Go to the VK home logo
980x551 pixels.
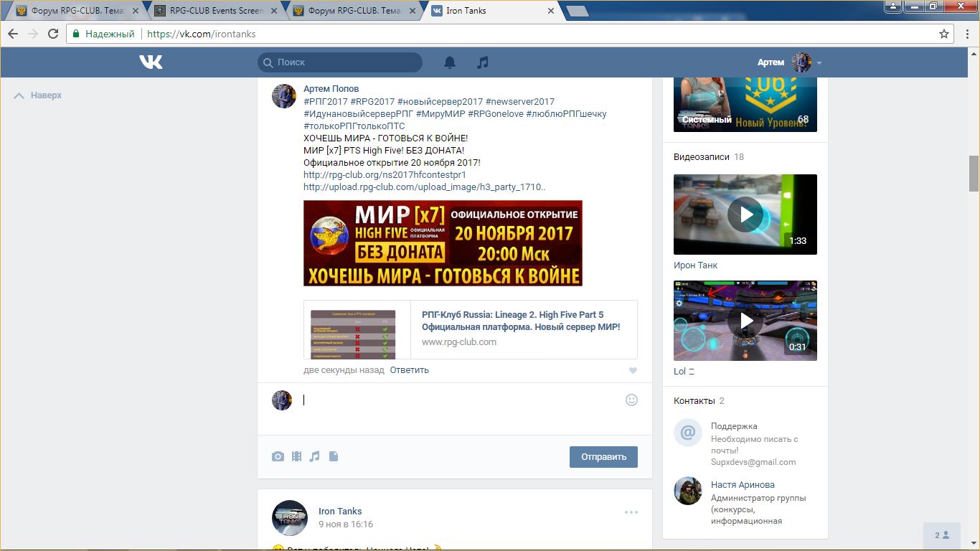(151, 62)
